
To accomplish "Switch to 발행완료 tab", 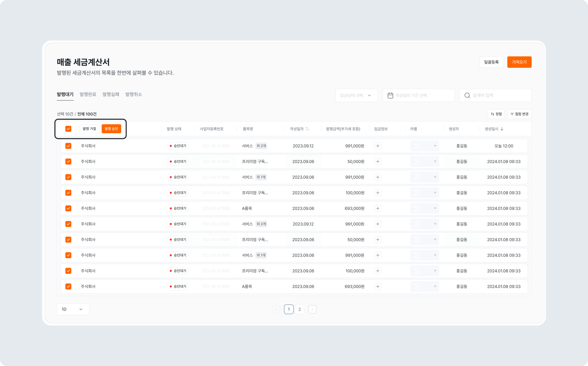I will point(88,94).
